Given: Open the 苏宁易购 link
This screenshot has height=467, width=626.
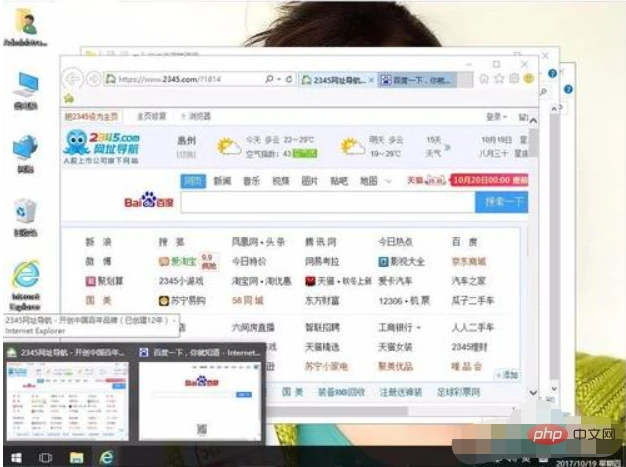Looking at the screenshot, I should pos(182,301).
